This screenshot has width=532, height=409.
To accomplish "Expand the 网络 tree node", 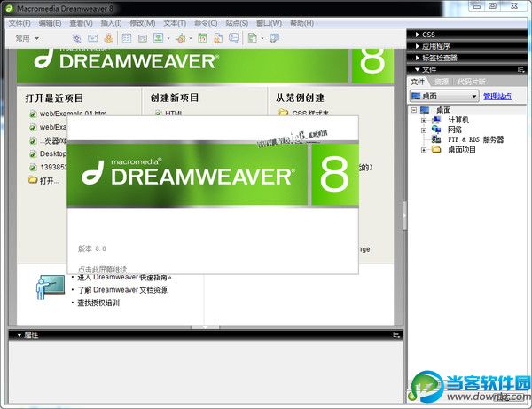I will tap(424, 130).
